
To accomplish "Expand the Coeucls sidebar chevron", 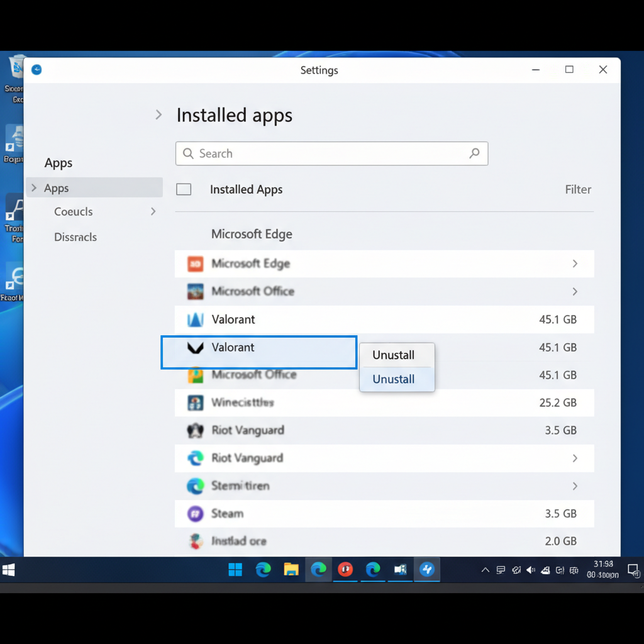I will coord(153,212).
